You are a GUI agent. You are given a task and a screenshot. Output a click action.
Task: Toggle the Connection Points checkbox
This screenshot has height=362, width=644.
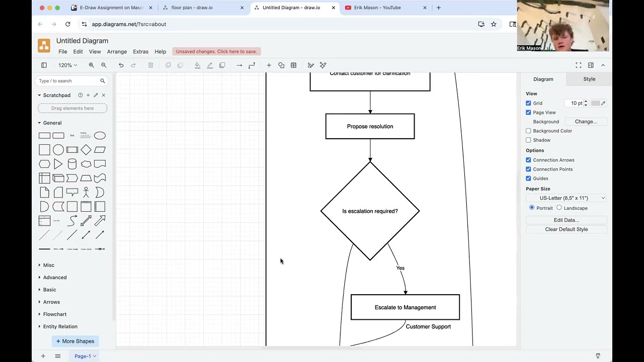pyautogui.click(x=528, y=169)
